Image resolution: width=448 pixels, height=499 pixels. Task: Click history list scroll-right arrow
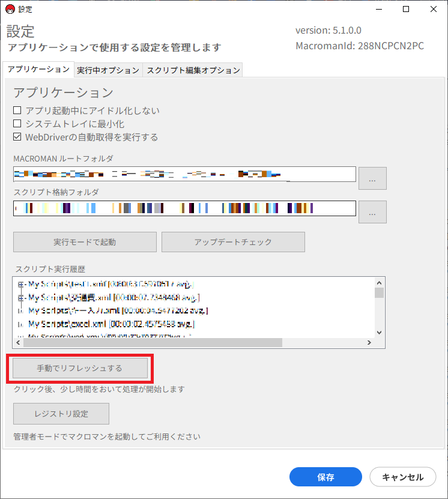pyautogui.click(x=369, y=343)
